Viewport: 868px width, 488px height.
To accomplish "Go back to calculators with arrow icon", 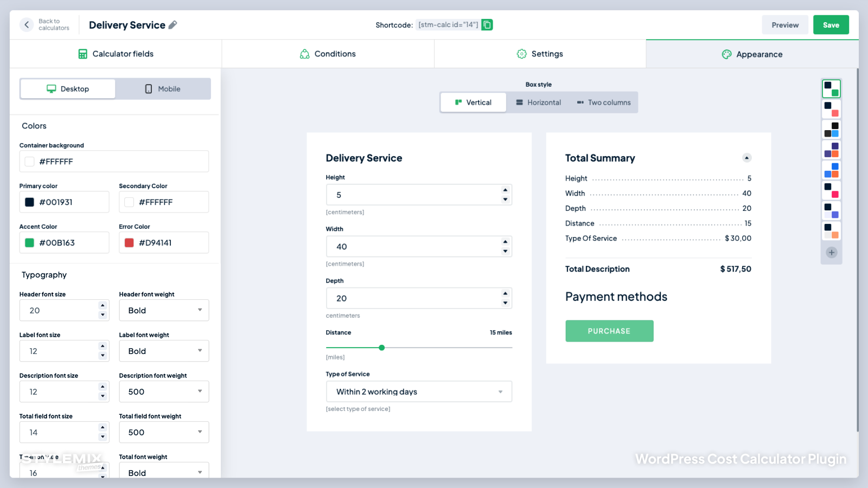I will click(27, 24).
